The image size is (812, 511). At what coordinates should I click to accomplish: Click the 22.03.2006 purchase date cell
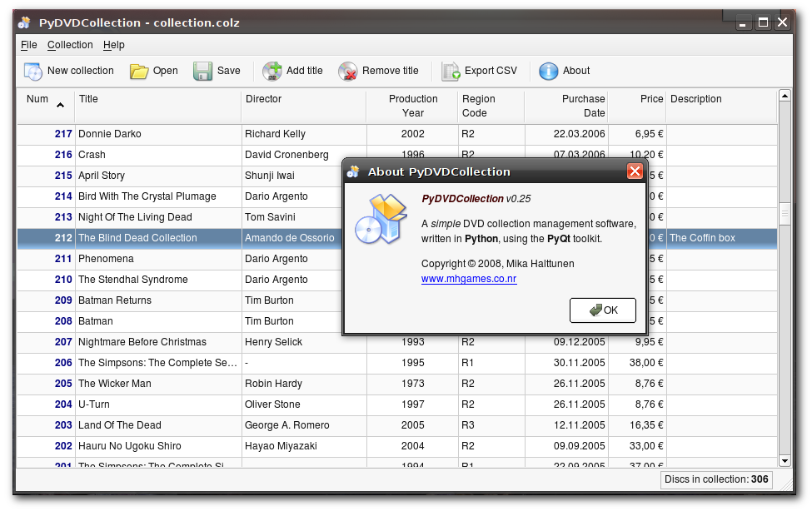pos(566,134)
